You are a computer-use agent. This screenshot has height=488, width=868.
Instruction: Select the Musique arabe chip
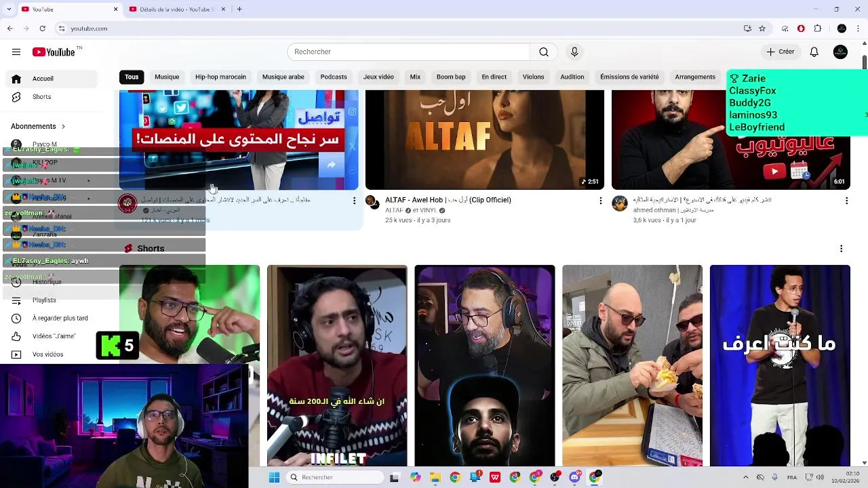point(283,77)
